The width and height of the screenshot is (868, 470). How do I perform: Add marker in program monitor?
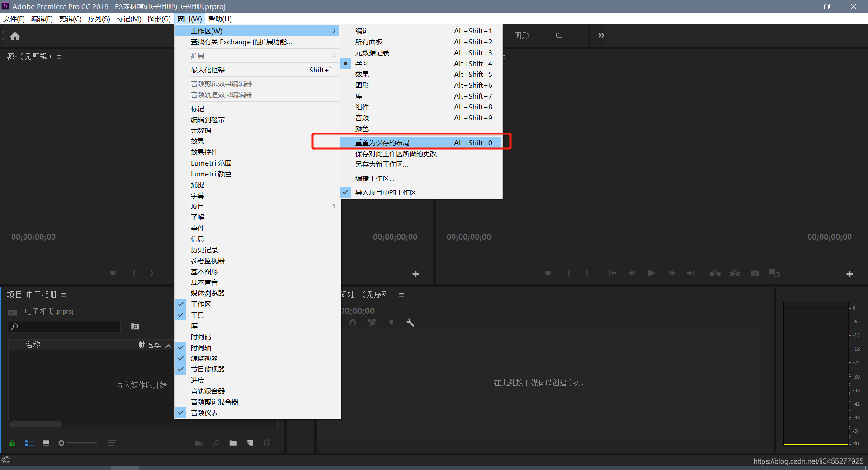tap(548, 273)
